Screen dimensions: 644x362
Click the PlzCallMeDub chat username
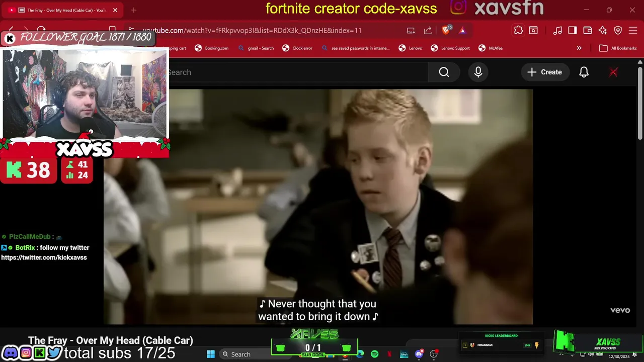(30, 237)
